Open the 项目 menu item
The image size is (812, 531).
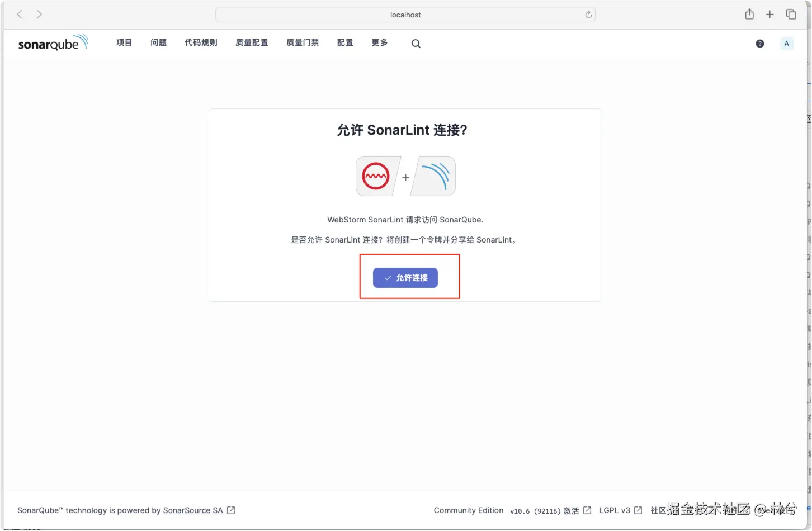pyautogui.click(x=124, y=43)
